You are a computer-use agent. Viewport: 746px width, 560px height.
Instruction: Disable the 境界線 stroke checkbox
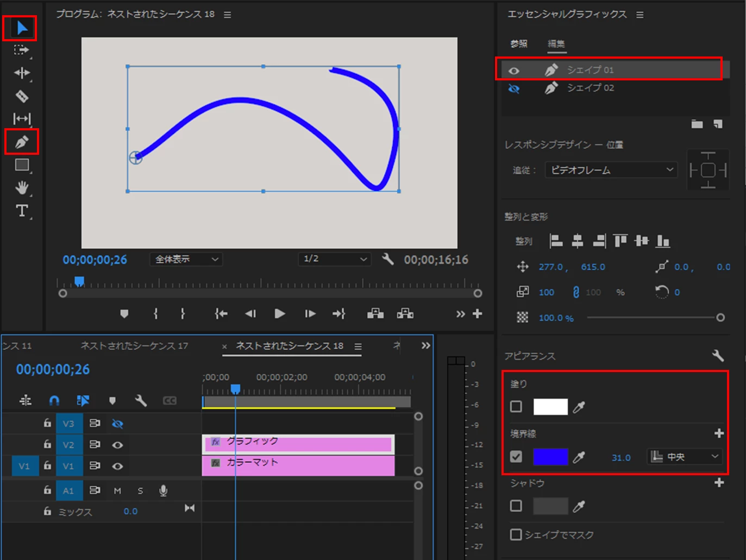pos(516,456)
